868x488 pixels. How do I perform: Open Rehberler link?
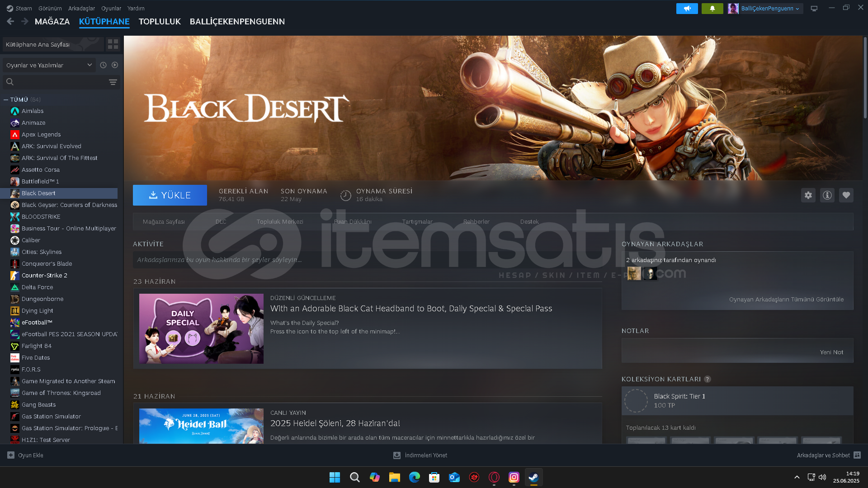coord(476,221)
